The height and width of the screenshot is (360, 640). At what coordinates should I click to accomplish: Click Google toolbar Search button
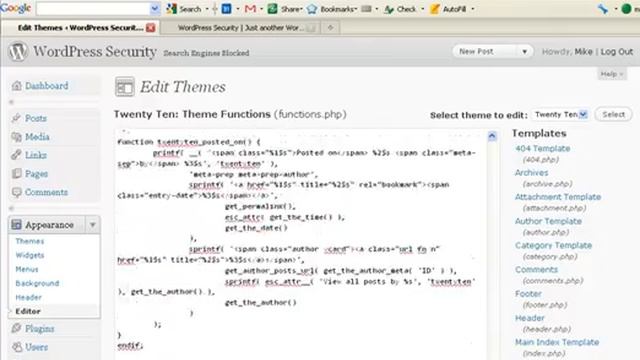pyautogui.click(x=184, y=9)
